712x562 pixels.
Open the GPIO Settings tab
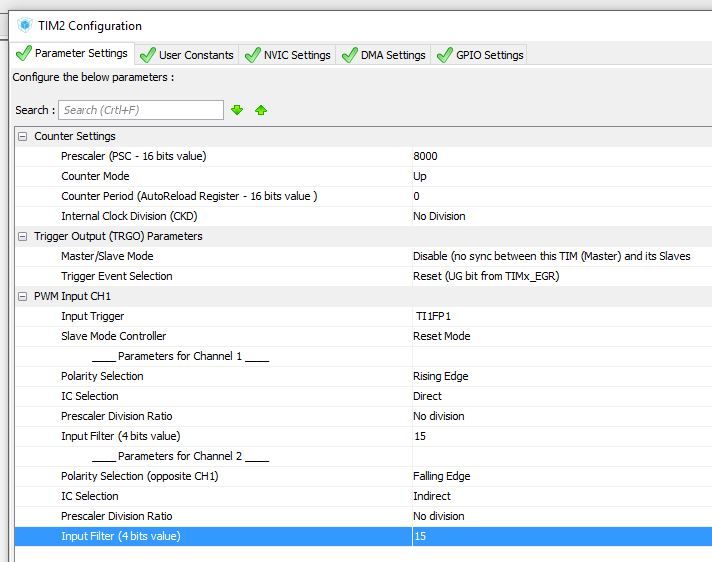click(480, 55)
